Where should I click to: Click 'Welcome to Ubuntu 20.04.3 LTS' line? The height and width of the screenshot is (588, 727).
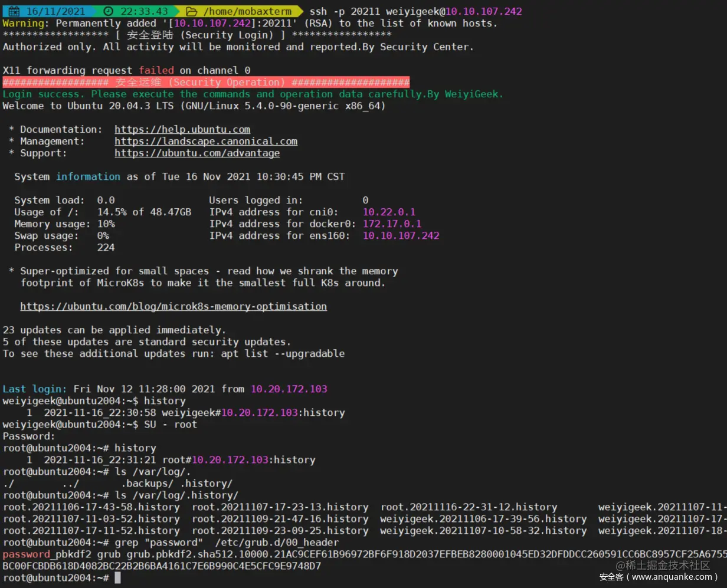(x=194, y=106)
